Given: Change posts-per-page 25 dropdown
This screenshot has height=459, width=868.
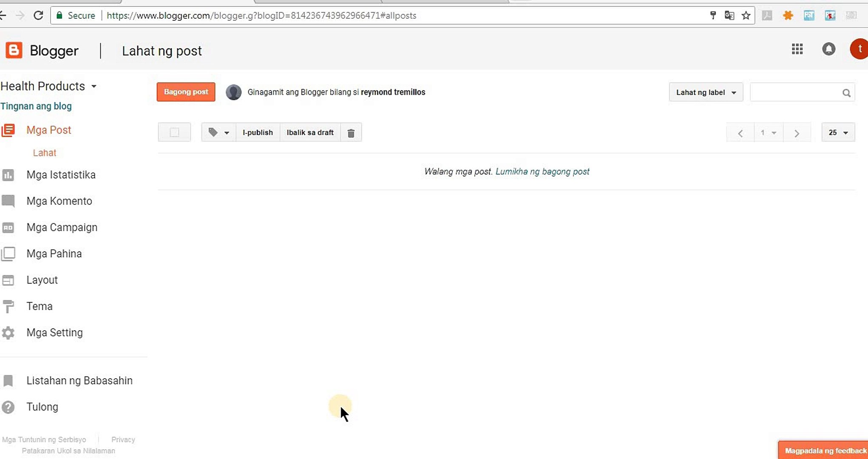Looking at the screenshot, I should click(838, 133).
